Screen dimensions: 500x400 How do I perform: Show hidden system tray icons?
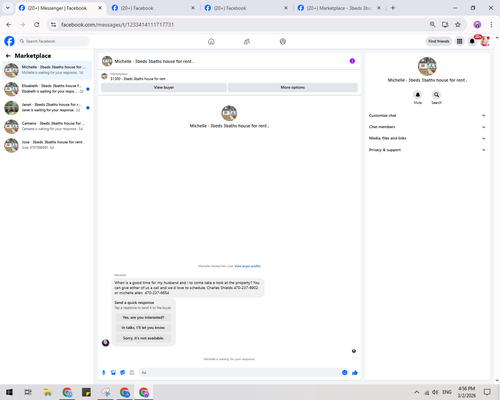click(416, 392)
